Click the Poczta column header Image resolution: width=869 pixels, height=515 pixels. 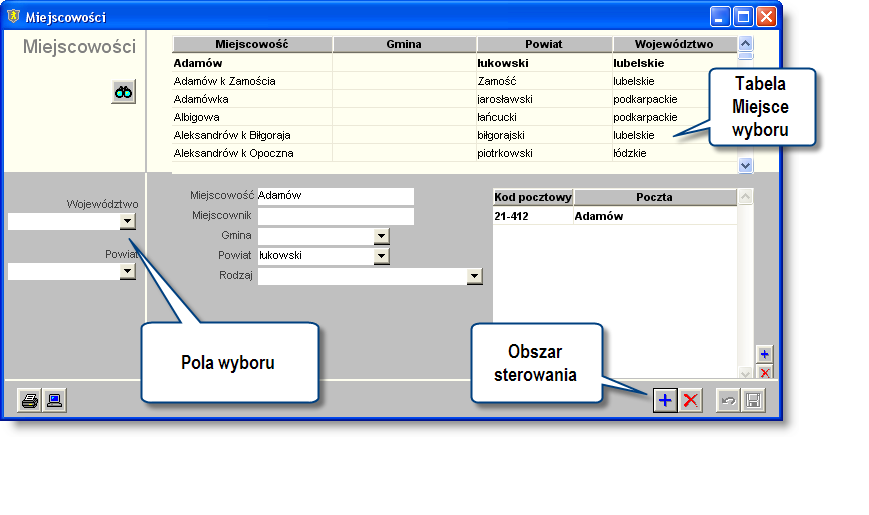(655, 197)
